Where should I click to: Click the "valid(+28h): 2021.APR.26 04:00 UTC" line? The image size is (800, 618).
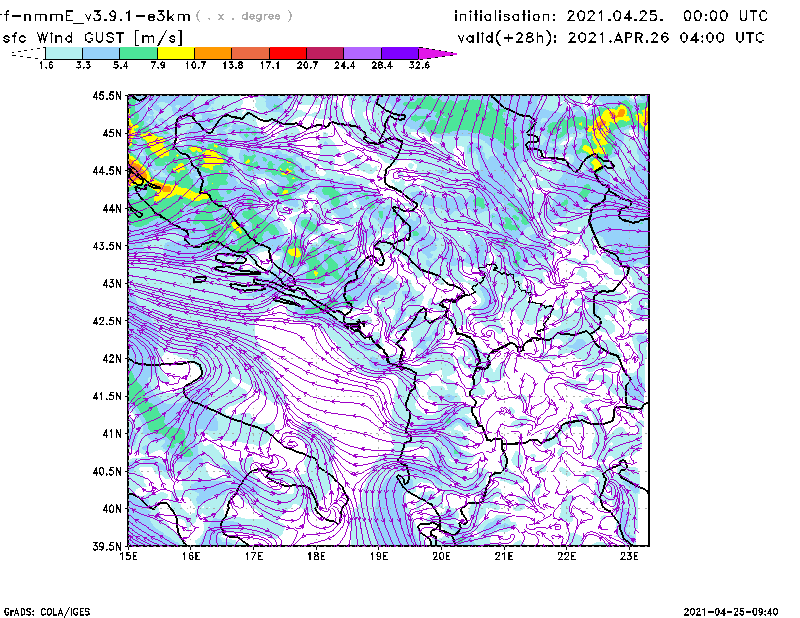click(611, 38)
